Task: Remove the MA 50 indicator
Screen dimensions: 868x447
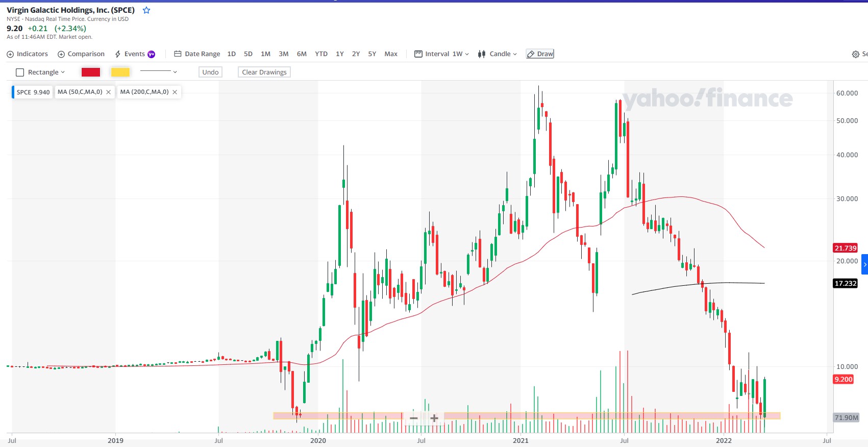Action: point(108,92)
